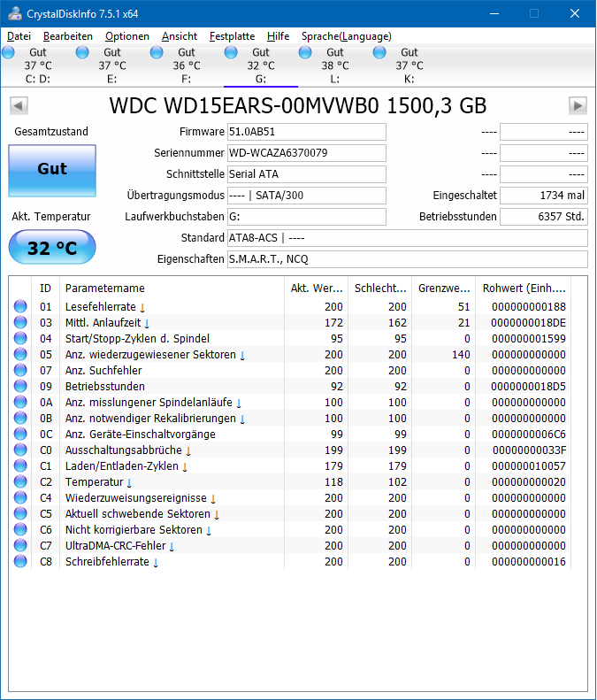The image size is (597, 700).
Task: Click status orb for Lesefehlerrate row
Action: pyautogui.click(x=20, y=306)
